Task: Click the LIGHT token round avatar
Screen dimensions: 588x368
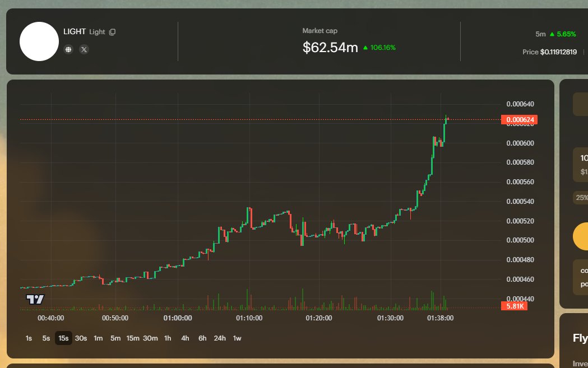Action: click(x=39, y=41)
